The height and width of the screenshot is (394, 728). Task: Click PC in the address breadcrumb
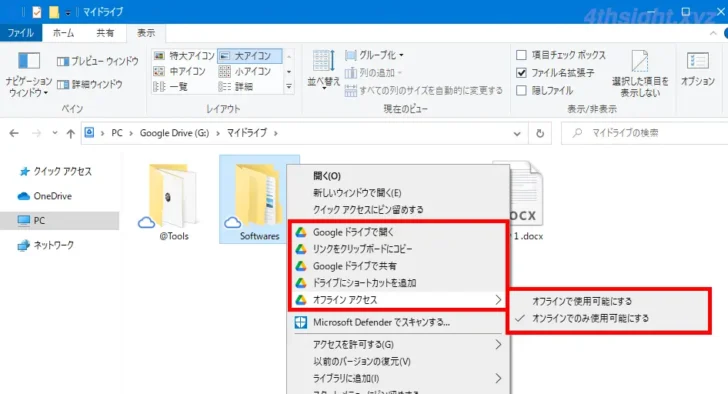[117, 133]
